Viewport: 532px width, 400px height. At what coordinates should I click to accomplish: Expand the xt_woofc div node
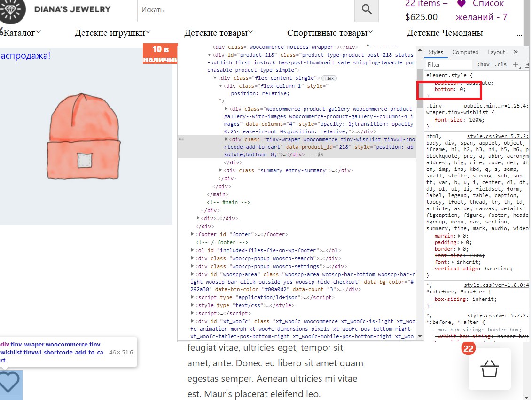tap(192, 321)
